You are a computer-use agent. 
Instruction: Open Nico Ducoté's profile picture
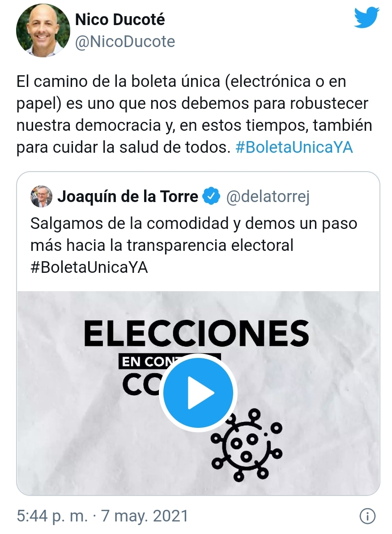point(43,30)
